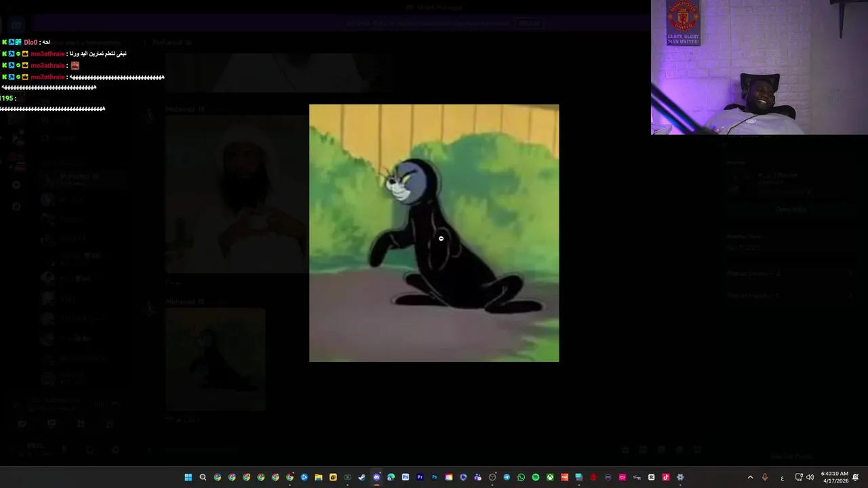
Task: Open Spotify from the taskbar
Action: click(536, 477)
